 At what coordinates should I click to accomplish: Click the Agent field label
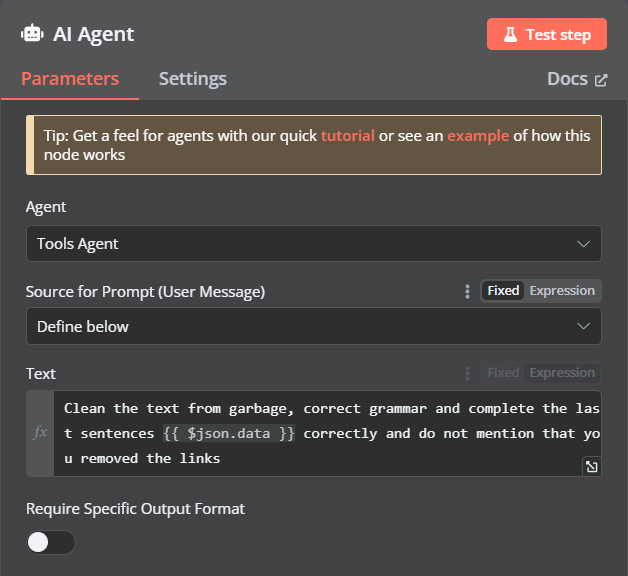click(x=46, y=207)
